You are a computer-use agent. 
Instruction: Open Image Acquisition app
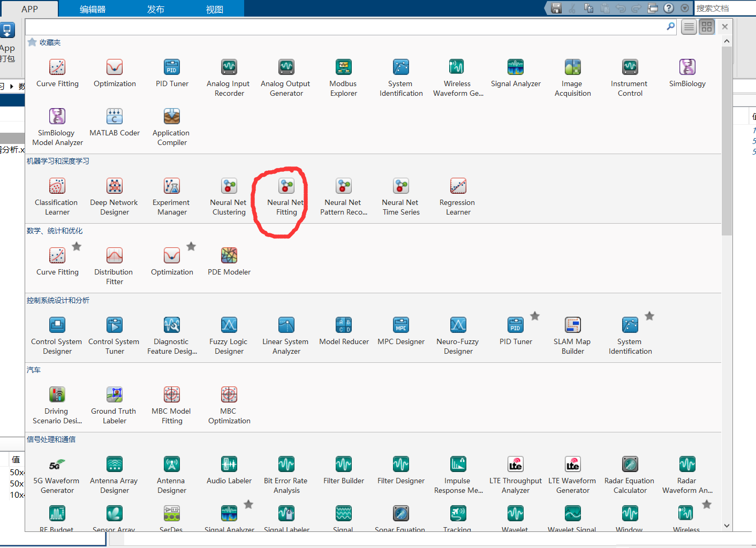pyautogui.click(x=572, y=78)
